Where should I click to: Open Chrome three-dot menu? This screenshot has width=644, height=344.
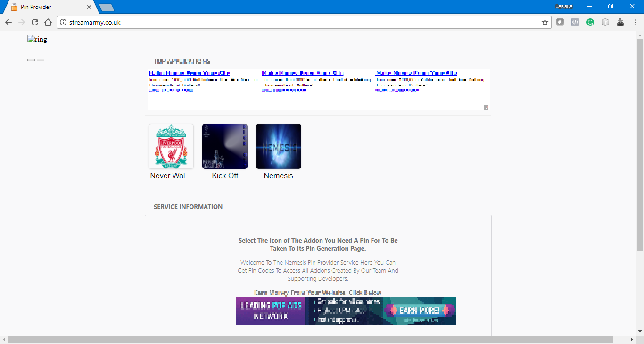[636, 22]
